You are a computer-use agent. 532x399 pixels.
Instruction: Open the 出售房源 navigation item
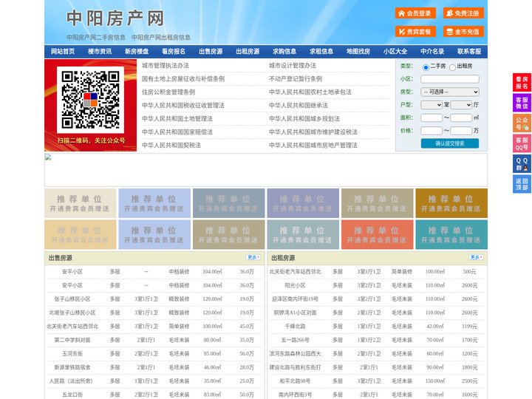pyautogui.click(x=211, y=52)
